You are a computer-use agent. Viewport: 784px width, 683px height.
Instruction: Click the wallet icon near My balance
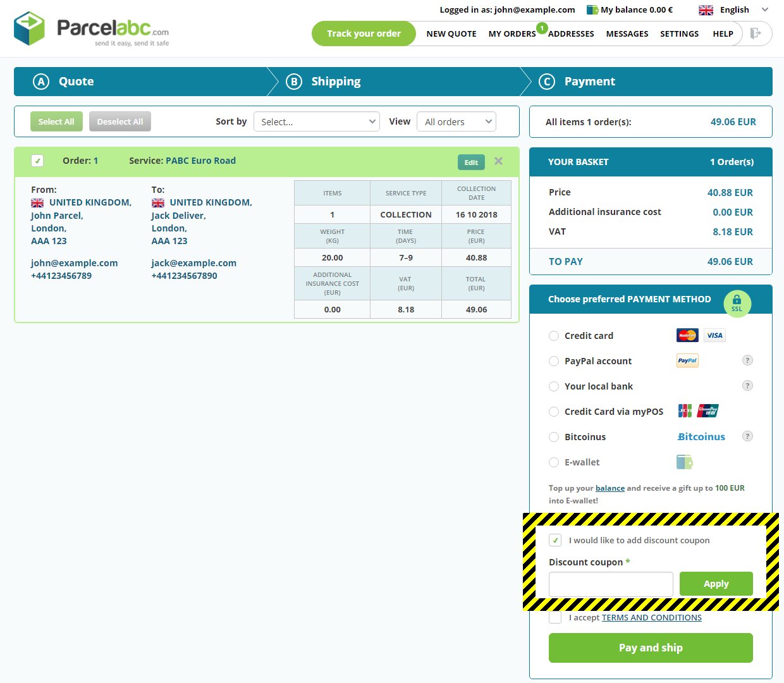tap(592, 10)
